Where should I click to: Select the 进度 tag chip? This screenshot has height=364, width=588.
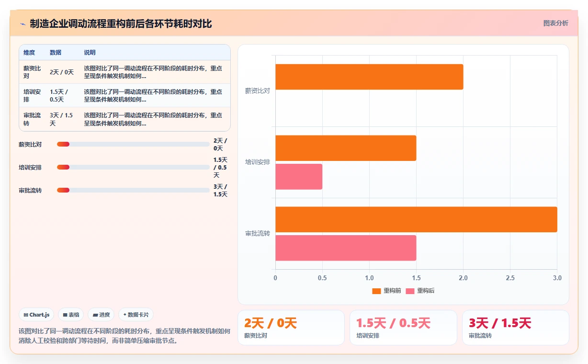click(101, 315)
